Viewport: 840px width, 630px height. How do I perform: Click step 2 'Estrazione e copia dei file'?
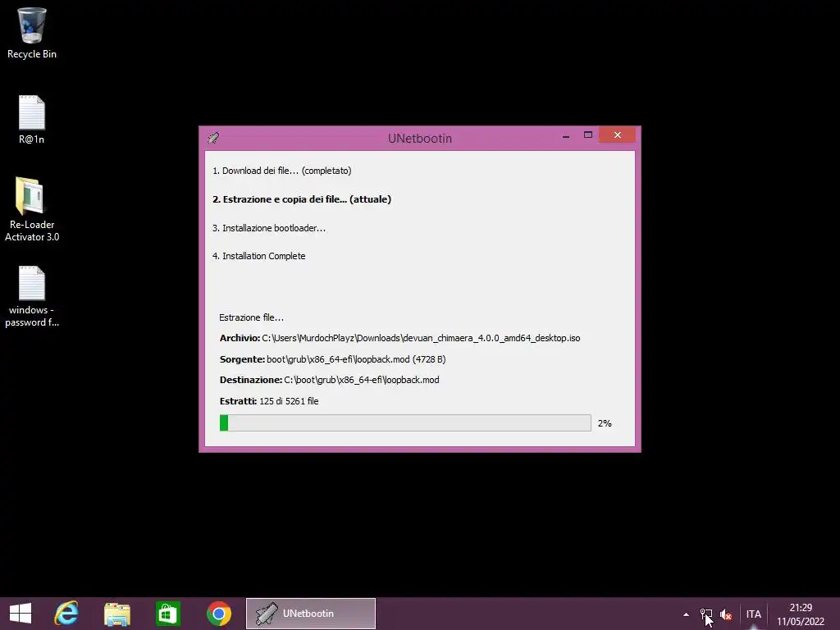(302, 199)
